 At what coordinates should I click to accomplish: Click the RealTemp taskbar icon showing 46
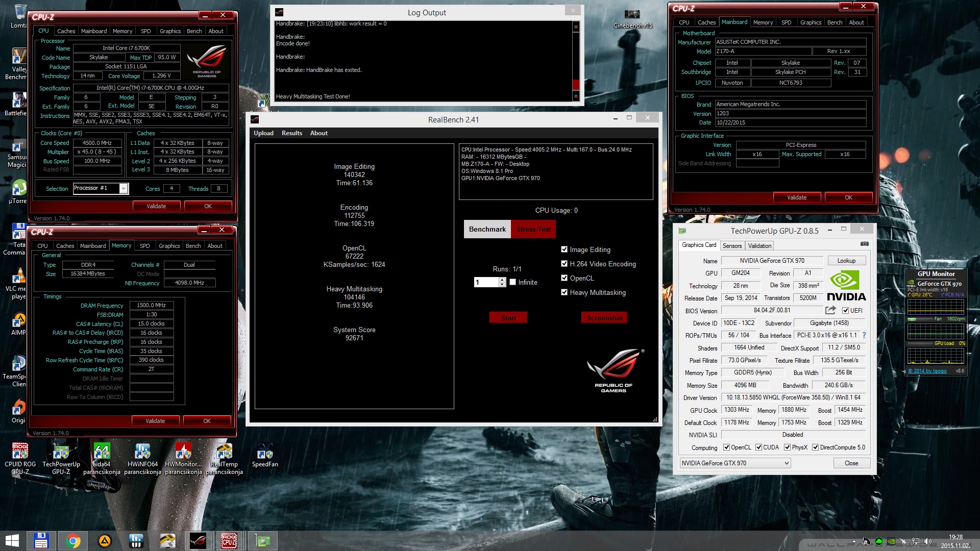pyautogui.click(x=167, y=541)
